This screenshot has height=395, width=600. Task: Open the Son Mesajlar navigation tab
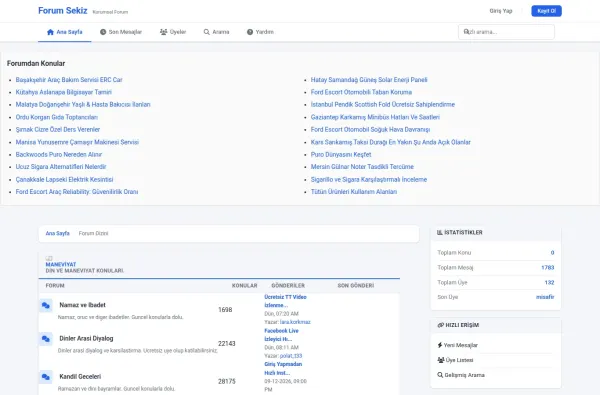coord(121,32)
